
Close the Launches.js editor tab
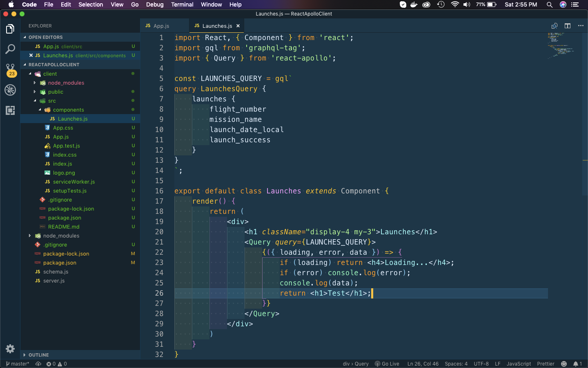point(238,26)
